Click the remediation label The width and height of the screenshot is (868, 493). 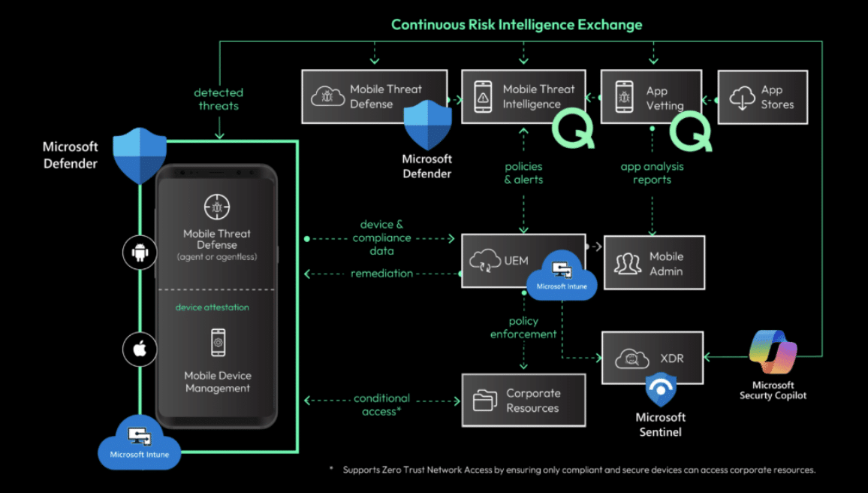[x=382, y=273]
